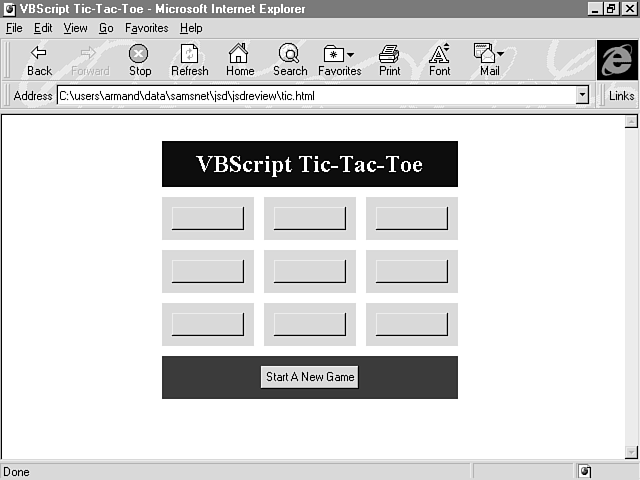Image resolution: width=640 pixels, height=480 pixels.
Task: Expand the Address bar dropdown arrow
Action: pyautogui.click(x=582, y=95)
